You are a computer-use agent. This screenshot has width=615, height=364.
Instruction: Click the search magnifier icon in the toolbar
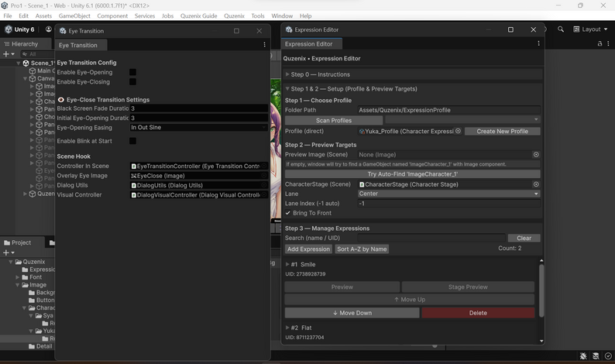coord(561,29)
